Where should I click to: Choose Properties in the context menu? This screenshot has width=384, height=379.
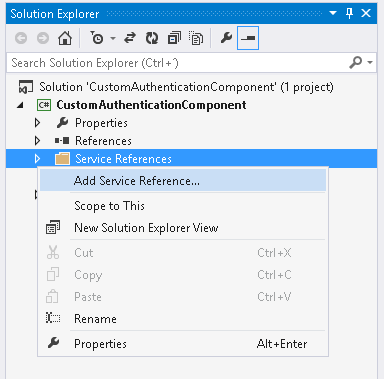point(183,344)
